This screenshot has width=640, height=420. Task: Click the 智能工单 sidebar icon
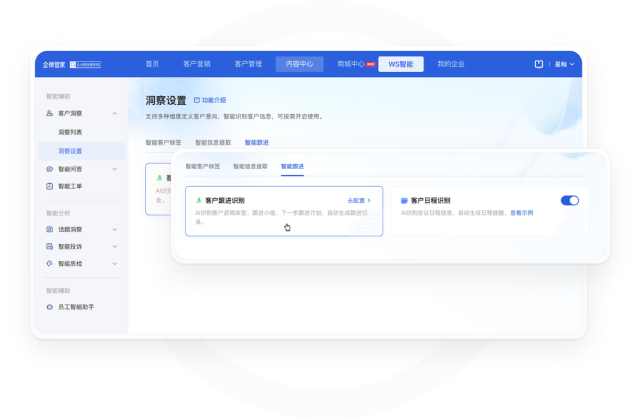[50, 186]
